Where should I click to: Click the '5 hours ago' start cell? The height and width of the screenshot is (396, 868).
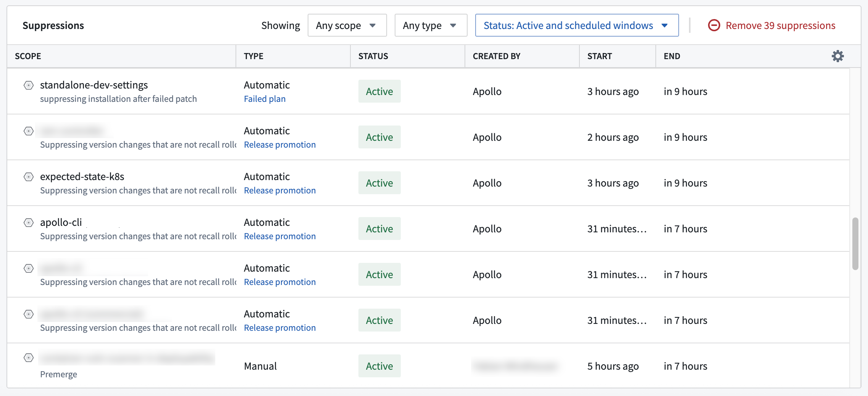click(x=613, y=366)
